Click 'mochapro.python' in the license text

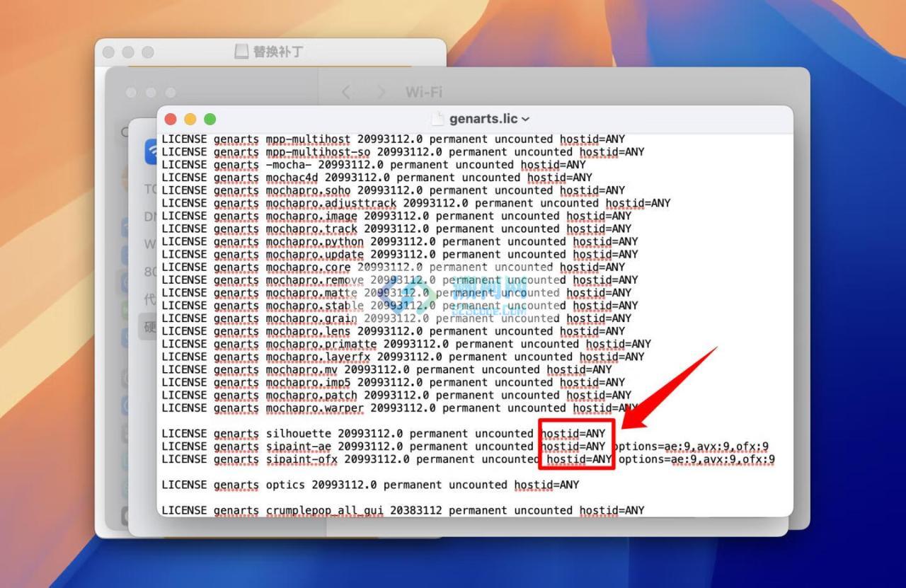[315, 241]
